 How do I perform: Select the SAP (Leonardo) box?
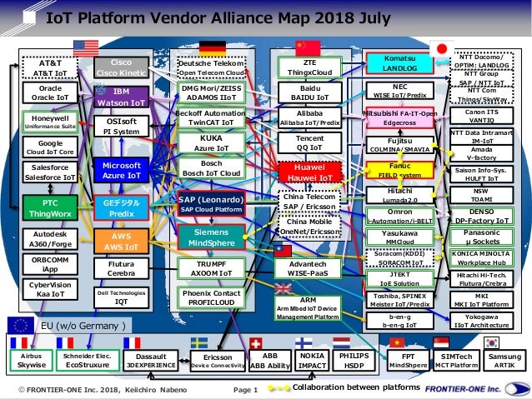[x=211, y=203]
